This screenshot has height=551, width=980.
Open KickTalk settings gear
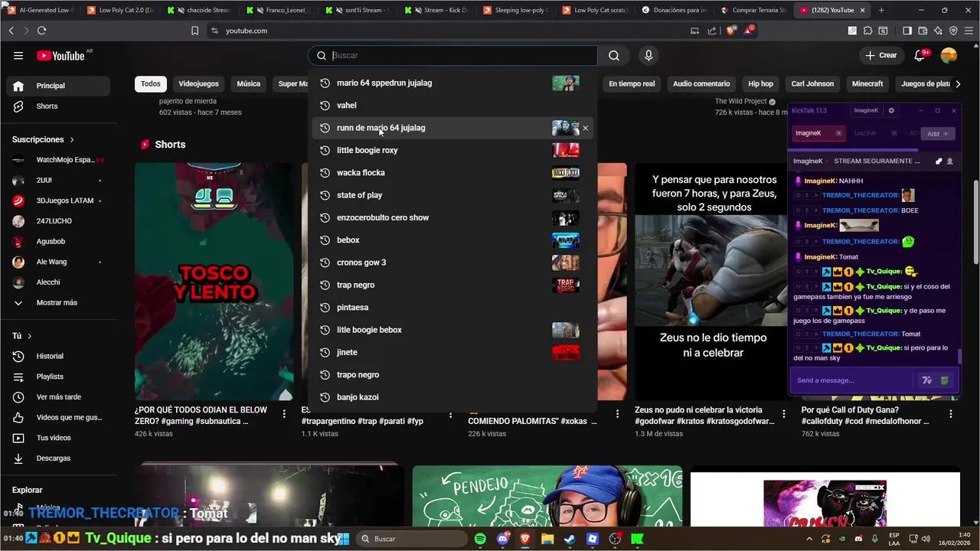point(890,110)
